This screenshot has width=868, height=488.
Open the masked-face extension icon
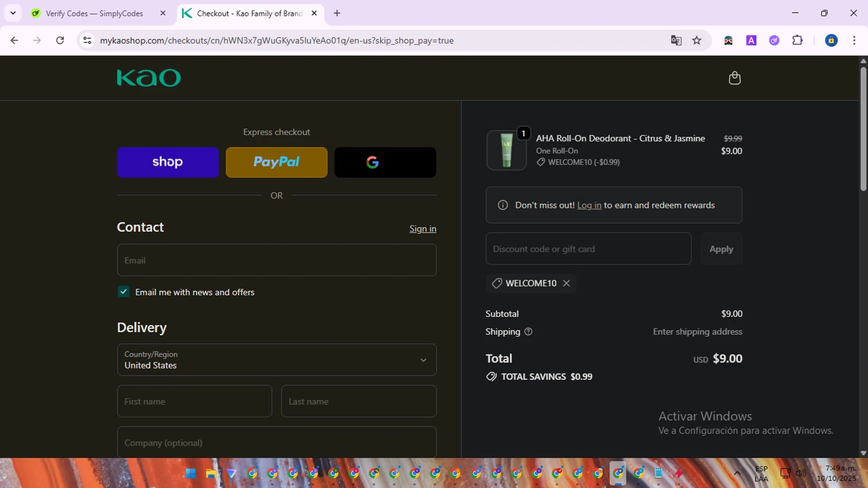coord(729,41)
